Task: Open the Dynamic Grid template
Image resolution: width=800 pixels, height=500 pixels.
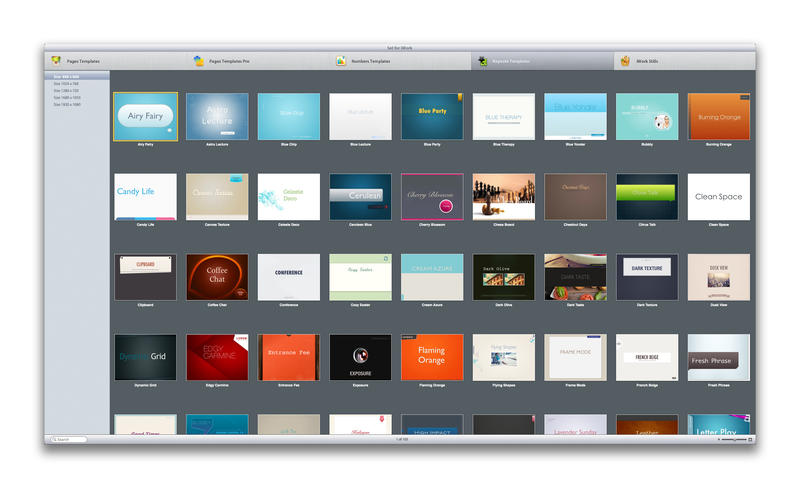Action: [x=145, y=358]
